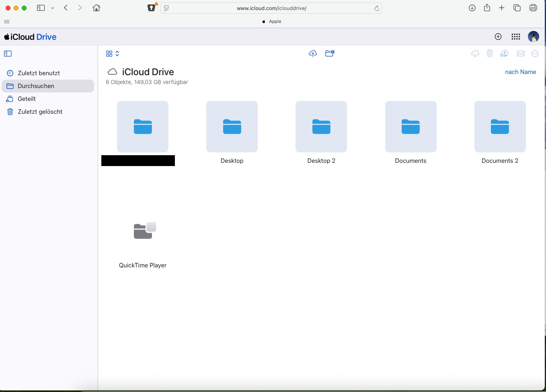Click the address bar URL field
The height and width of the screenshot is (392, 546).
[271, 8]
